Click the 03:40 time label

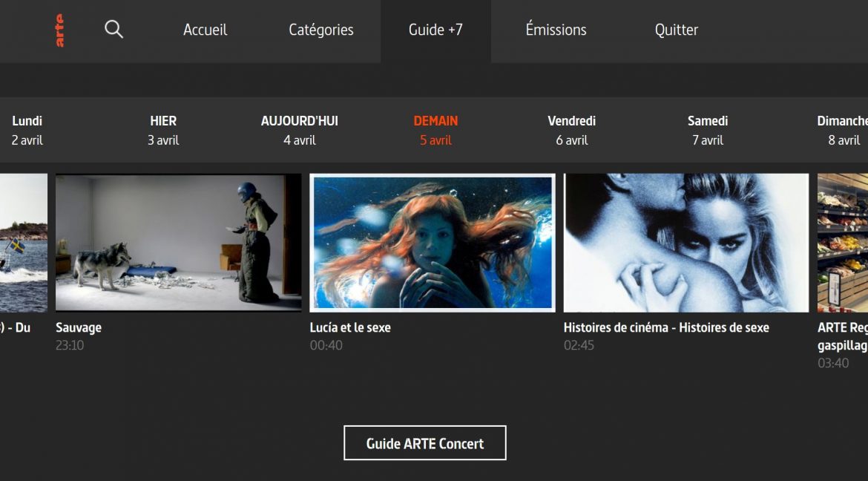833,363
